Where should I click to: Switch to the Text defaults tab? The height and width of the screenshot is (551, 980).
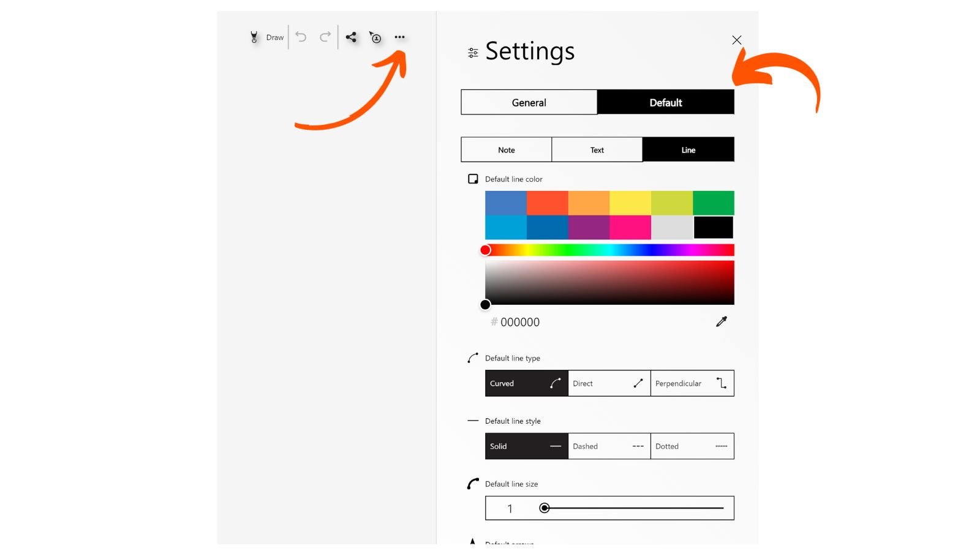click(597, 149)
